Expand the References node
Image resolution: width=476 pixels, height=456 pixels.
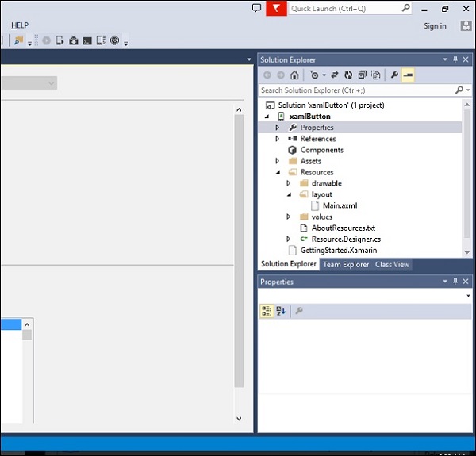point(278,139)
